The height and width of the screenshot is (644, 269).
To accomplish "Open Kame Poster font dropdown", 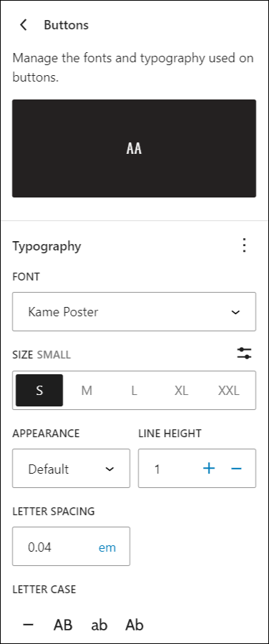I will [x=134, y=312].
